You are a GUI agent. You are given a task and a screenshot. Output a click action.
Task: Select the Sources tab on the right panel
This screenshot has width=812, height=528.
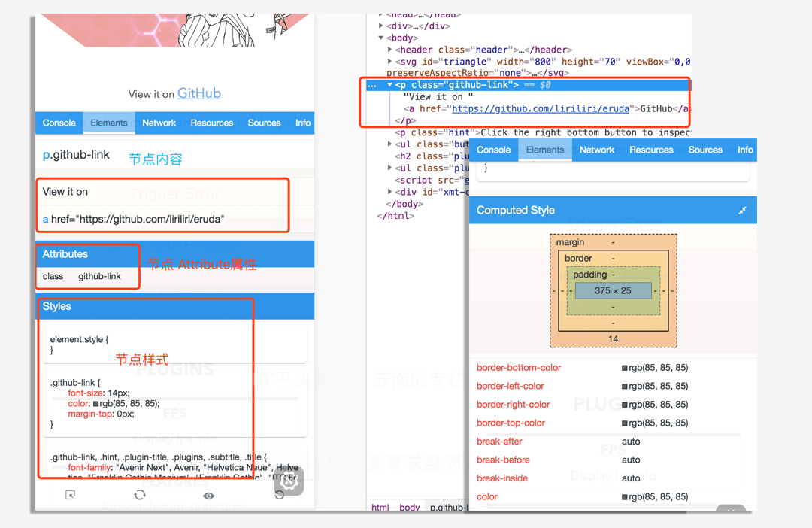coord(705,150)
